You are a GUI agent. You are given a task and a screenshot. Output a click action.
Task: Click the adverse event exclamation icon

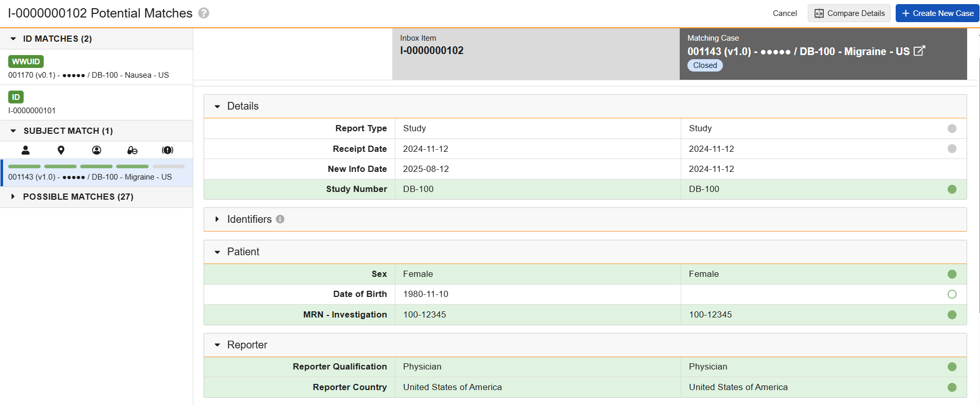(x=168, y=150)
